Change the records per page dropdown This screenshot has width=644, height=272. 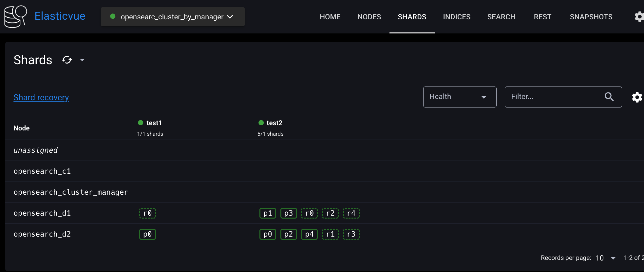point(605,258)
